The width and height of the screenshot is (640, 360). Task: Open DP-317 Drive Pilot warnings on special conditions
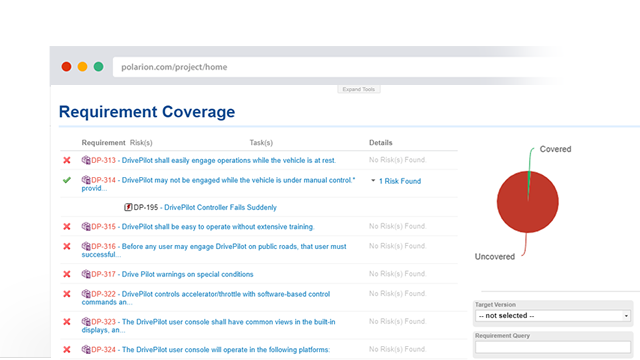click(172, 274)
